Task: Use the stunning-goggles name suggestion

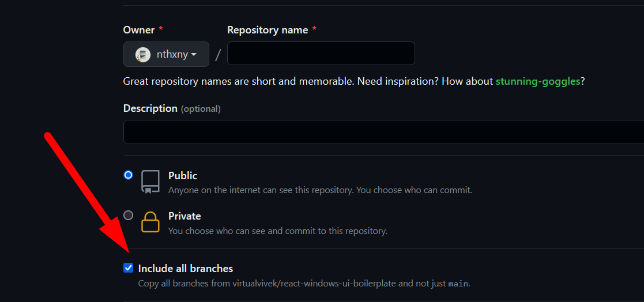Action: pos(537,81)
